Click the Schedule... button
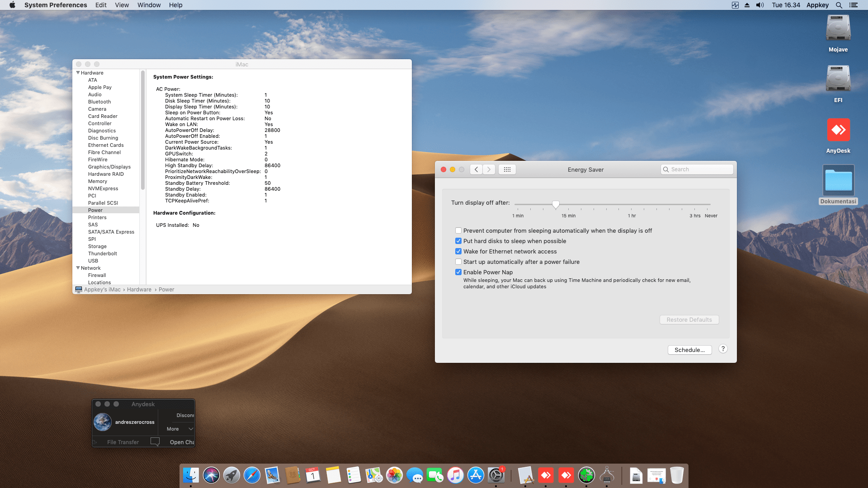 pos(689,350)
